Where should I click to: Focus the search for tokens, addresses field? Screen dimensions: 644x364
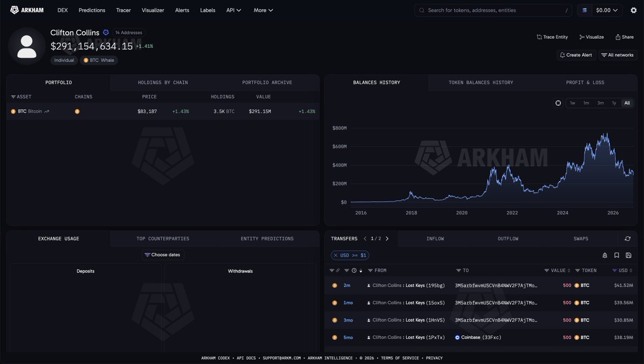pos(493,10)
